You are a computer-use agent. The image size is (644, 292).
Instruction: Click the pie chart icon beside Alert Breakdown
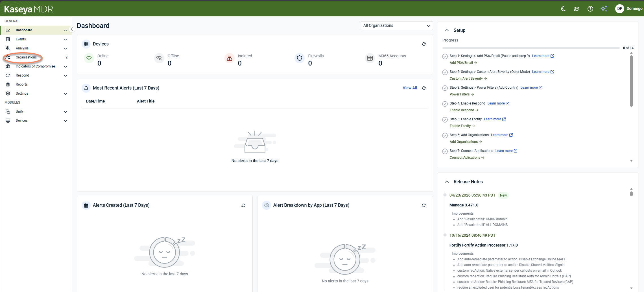pos(267,205)
